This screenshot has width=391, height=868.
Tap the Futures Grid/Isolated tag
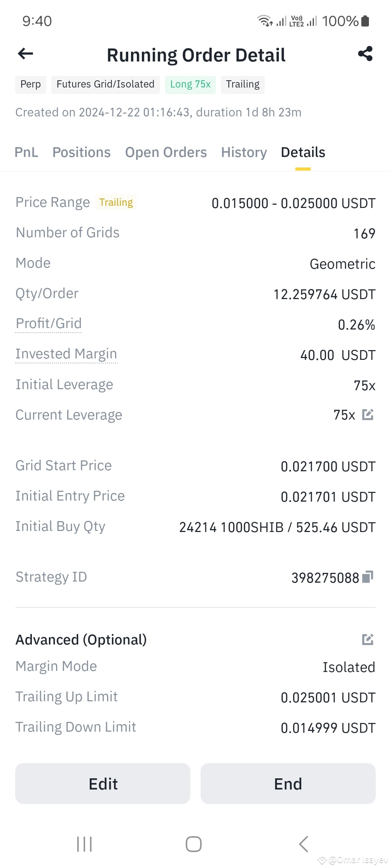pyautogui.click(x=106, y=84)
